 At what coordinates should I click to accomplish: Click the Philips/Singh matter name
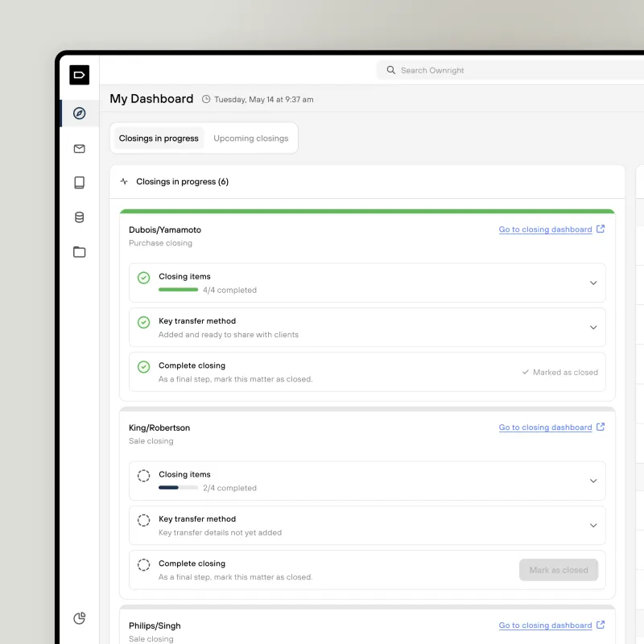click(x=155, y=625)
